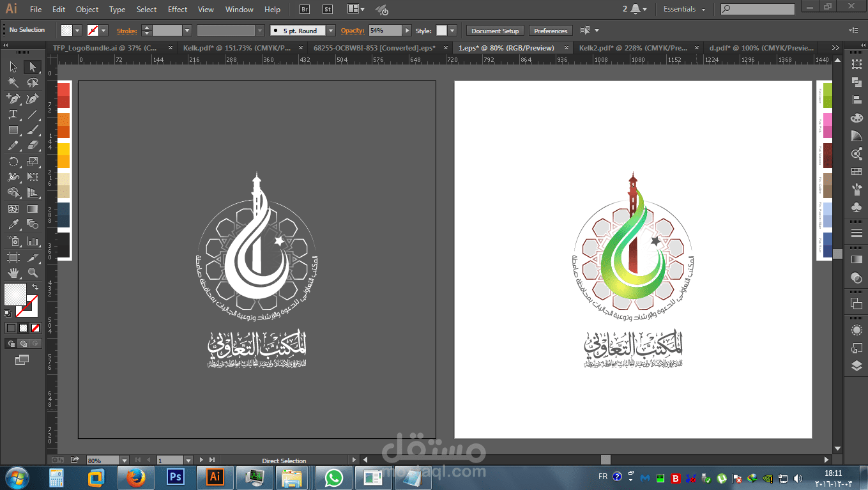Select the Scale tool
The height and width of the screenshot is (490, 868).
(x=33, y=162)
